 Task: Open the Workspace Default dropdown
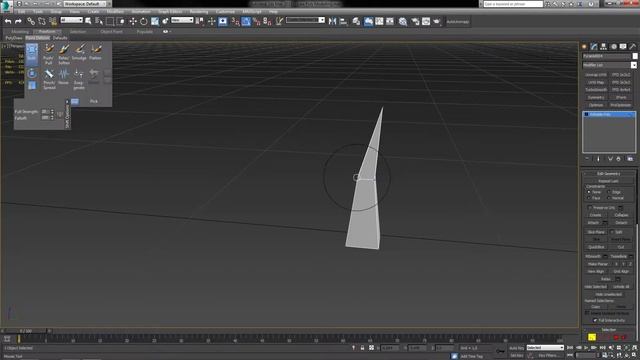click(85, 4)
